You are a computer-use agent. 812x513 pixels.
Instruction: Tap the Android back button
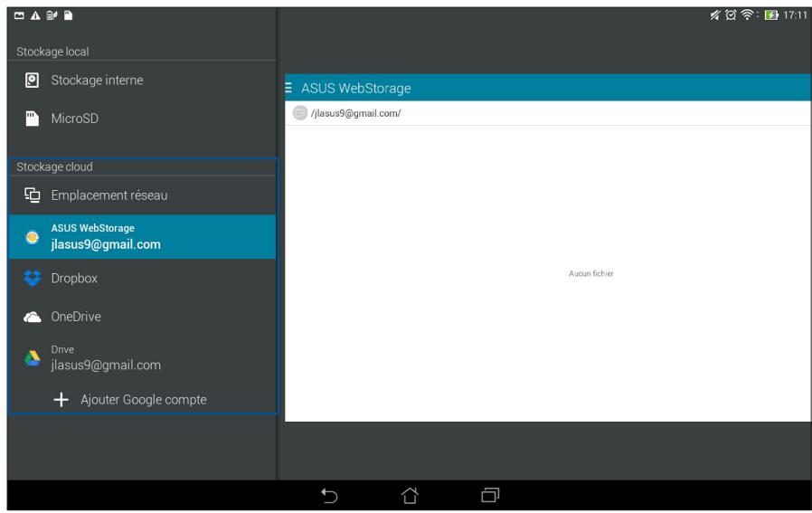[329, 496]
